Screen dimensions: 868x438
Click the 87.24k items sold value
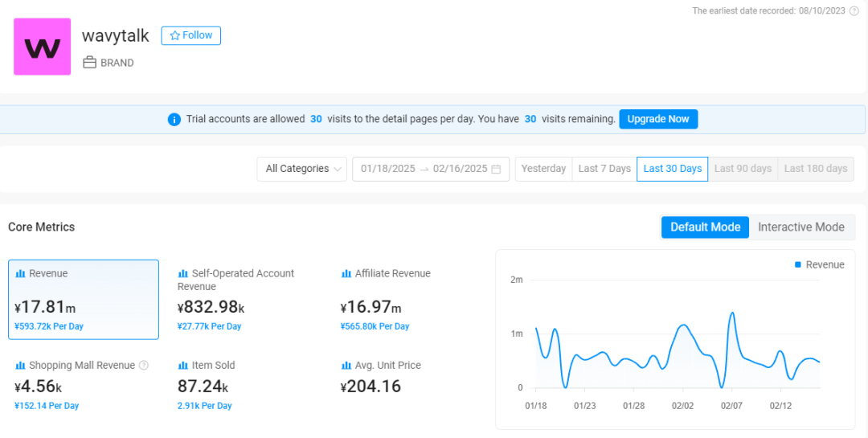(x=203, y=387)
